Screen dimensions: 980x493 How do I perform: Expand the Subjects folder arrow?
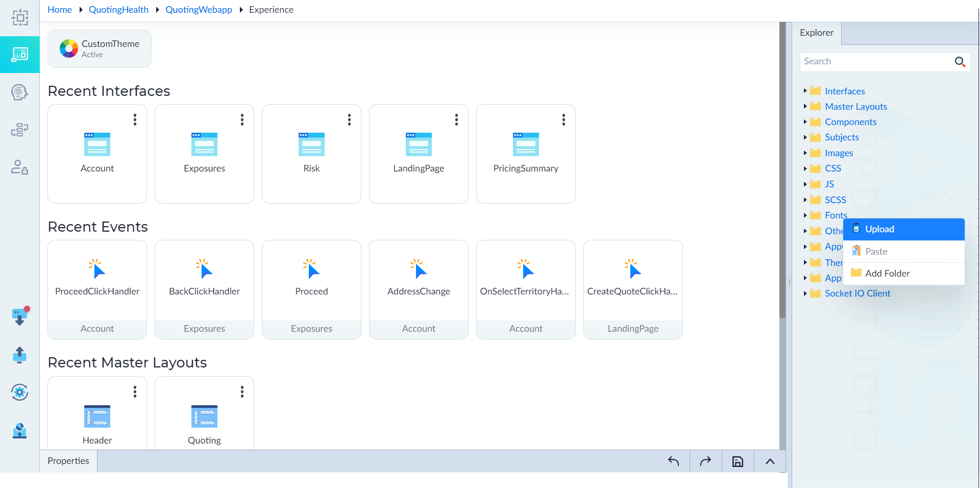pos(805,137)
